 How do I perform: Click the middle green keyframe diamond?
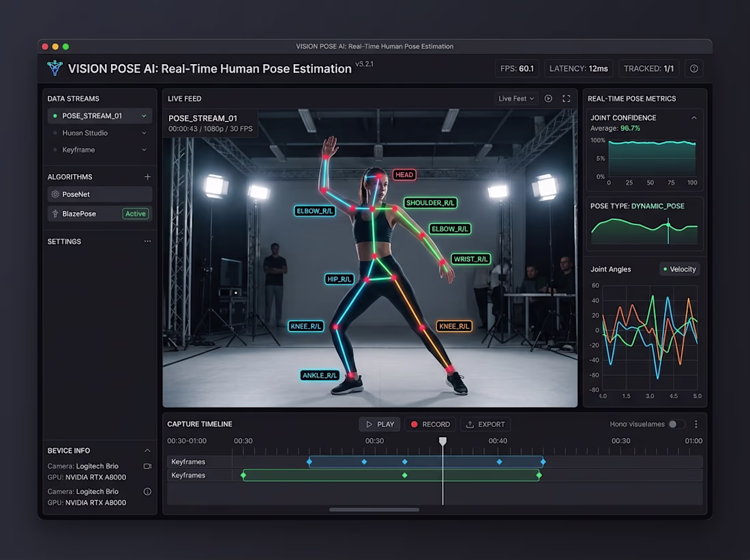[404, 475]
